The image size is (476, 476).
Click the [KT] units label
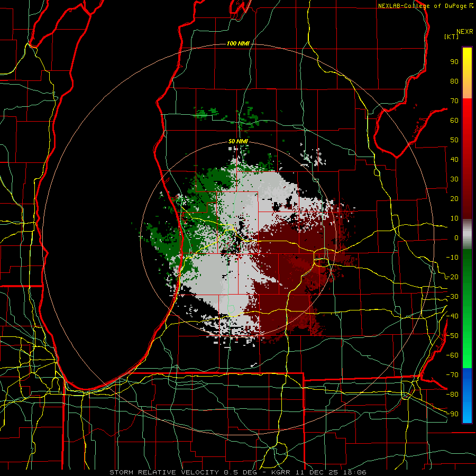[x=452, y=36]
